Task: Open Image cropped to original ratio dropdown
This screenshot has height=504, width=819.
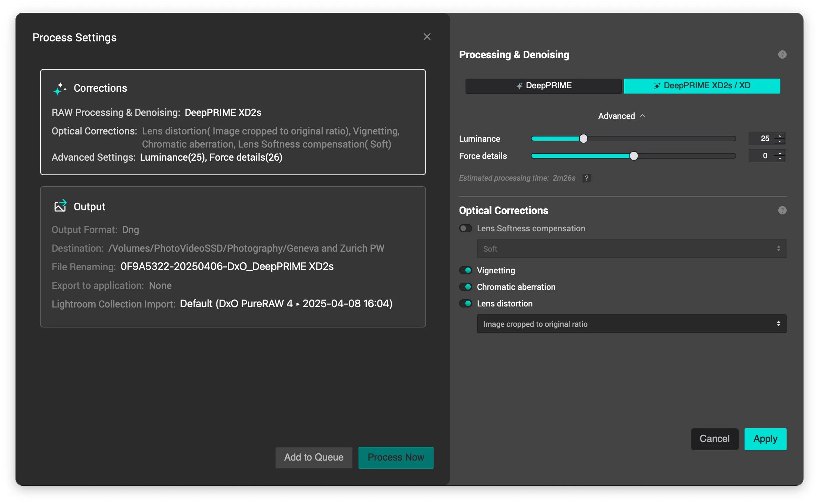Action: click(x=631, y=324)
